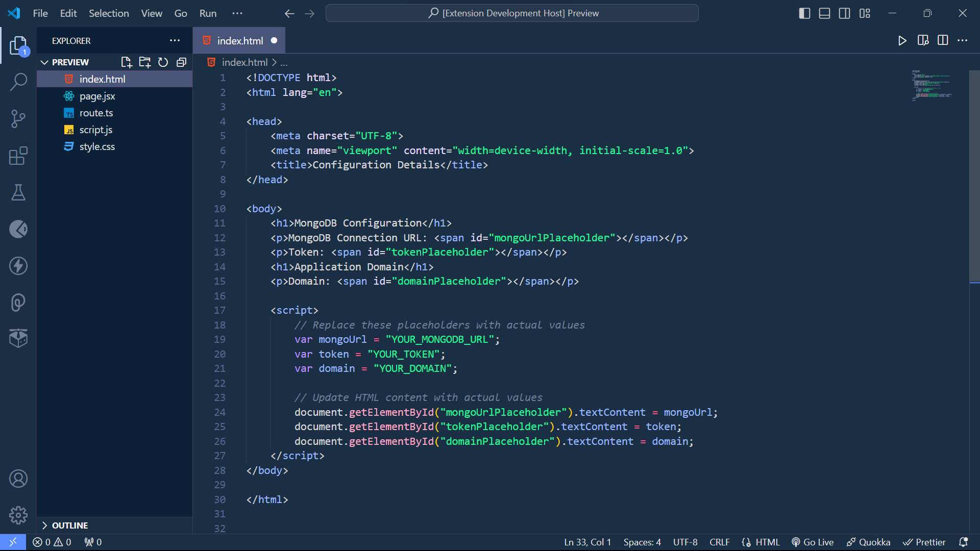This screenshot has width=980, height=551.
Task: Open remote window indicator in status bar
Action: pos(13,542)
